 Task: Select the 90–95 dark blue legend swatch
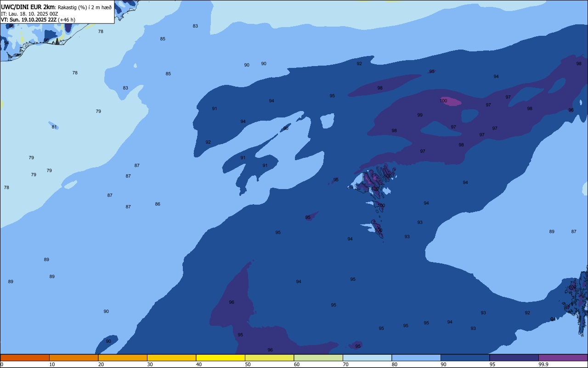[465, 357]
